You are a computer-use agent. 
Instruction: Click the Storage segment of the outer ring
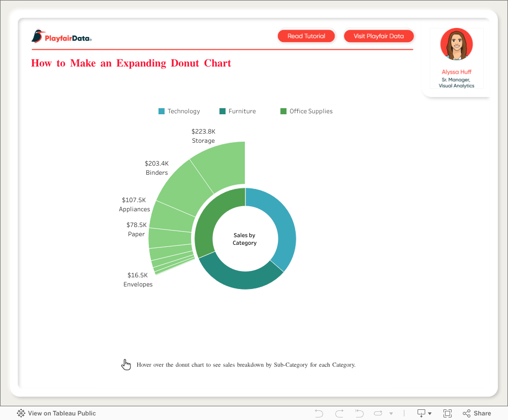(224, 163)
